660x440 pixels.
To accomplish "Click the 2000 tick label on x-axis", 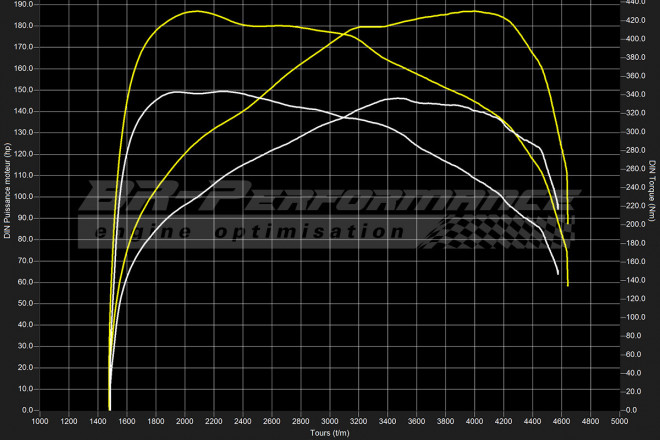I will 185,422.
